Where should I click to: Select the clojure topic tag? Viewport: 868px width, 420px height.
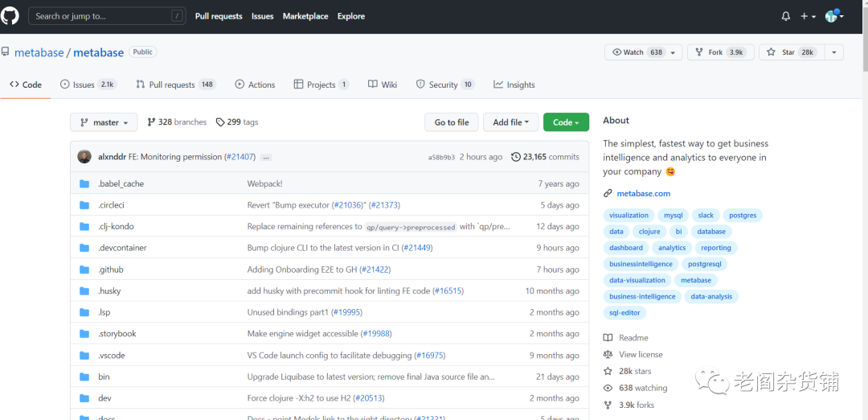pyautogui.click(x=649, y=232)
